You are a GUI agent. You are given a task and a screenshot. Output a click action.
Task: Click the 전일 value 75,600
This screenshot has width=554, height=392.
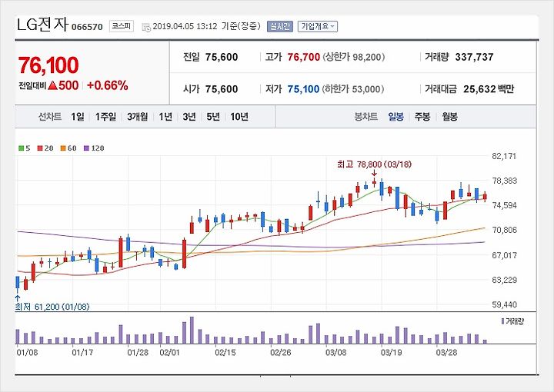click(222, 57)
